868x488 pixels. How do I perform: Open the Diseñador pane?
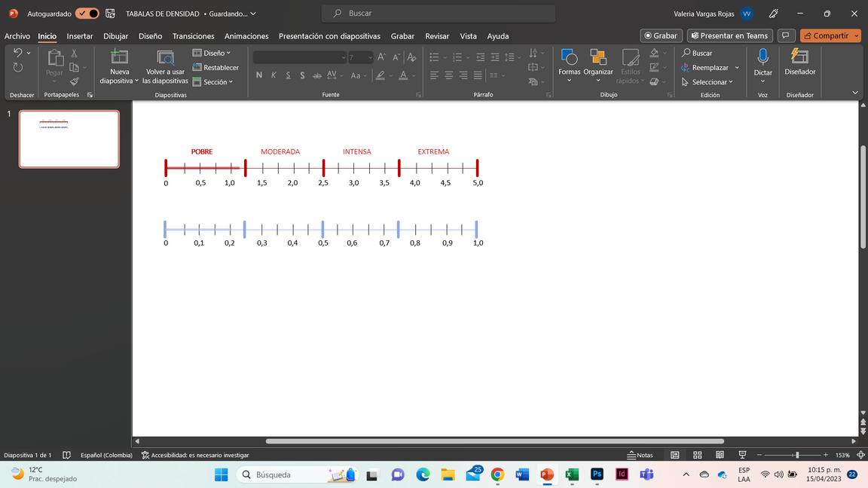tap(799, 62)
